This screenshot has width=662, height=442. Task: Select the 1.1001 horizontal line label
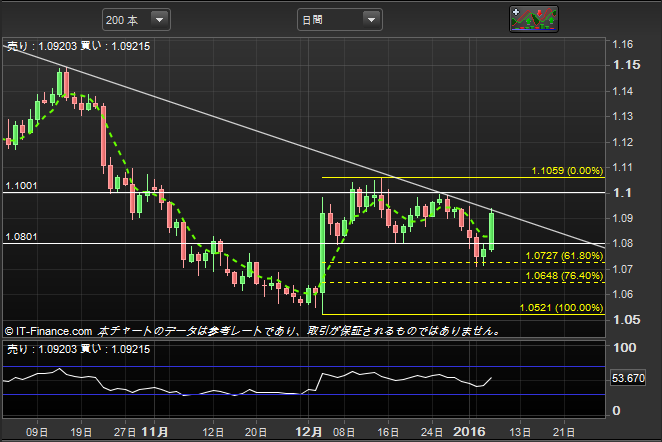(x=21, y=186)
